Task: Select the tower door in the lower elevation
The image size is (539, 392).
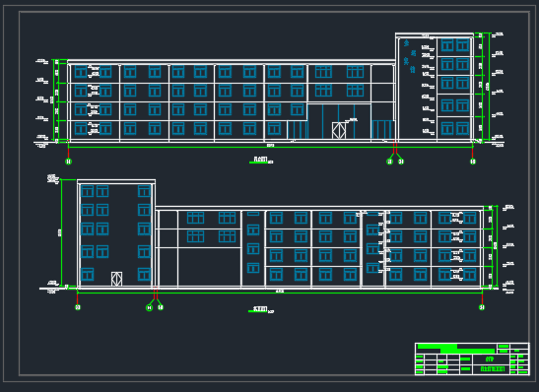Action: coord(117,279)
